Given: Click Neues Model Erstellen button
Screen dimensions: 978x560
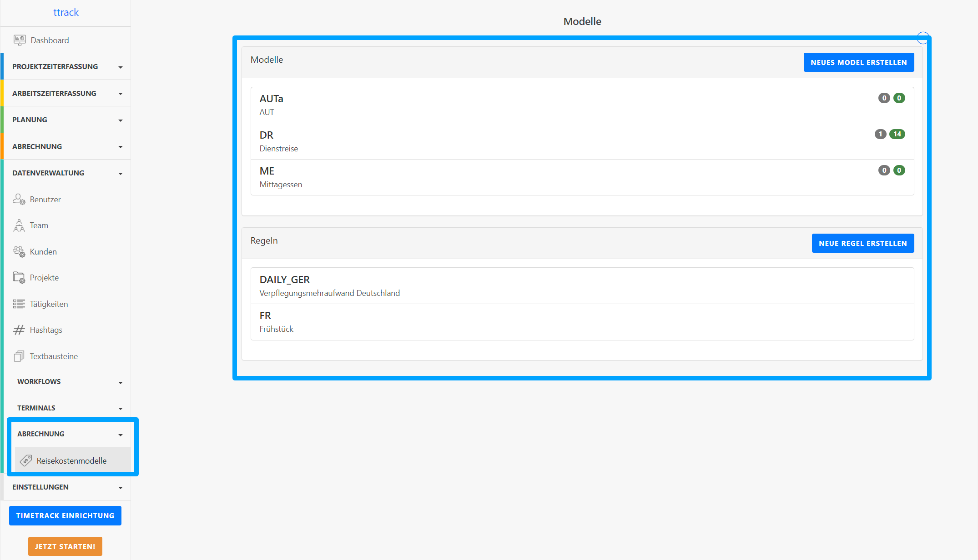Looking at the screenshot, I should tap(858, 62).
